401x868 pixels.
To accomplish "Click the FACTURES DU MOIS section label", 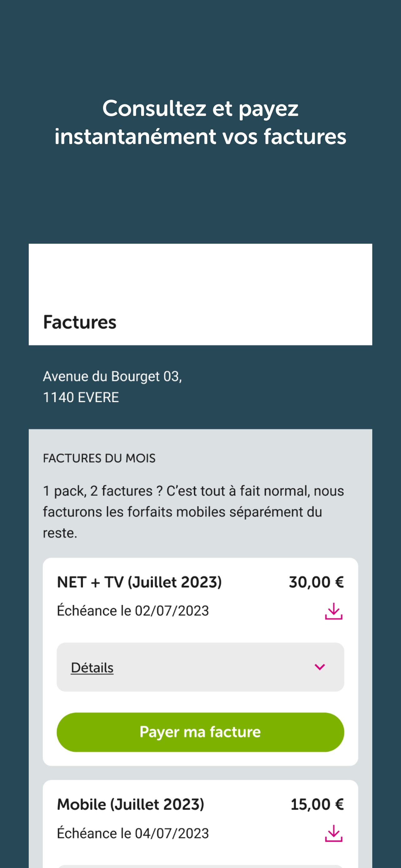I will [99, 458].
